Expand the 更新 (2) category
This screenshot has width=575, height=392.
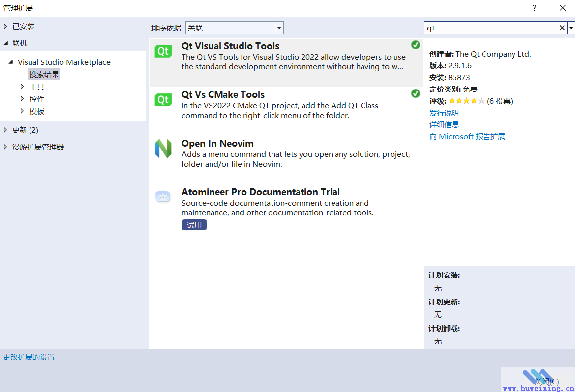pos(5,130)
